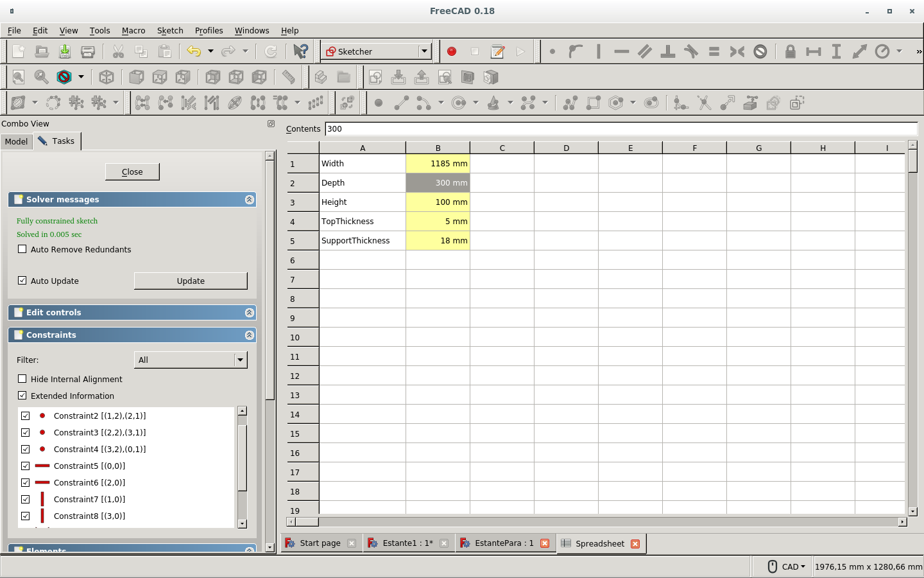Open the draw style dropdown arrow

[81, 77]
